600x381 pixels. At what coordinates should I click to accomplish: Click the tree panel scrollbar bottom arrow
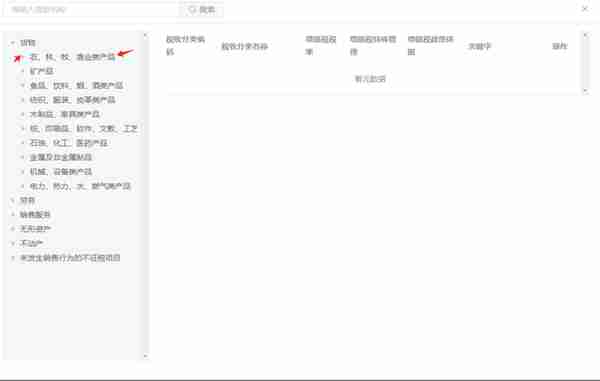145,356
